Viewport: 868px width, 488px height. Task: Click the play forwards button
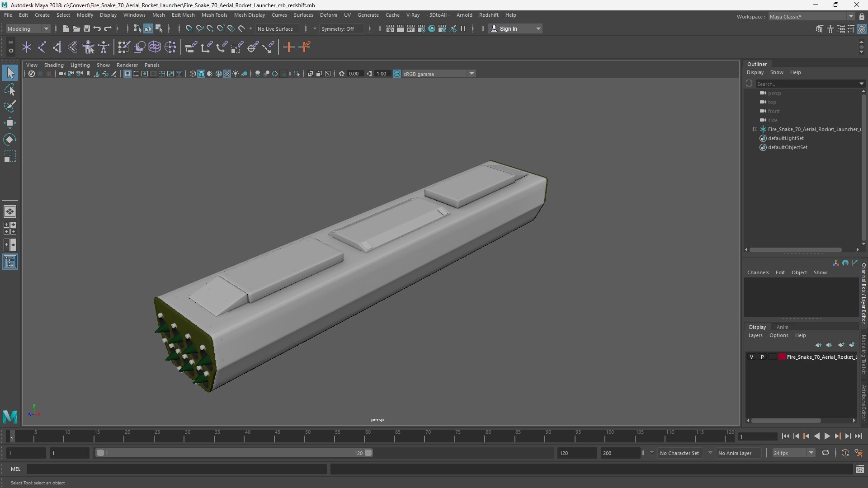point(827,436)
